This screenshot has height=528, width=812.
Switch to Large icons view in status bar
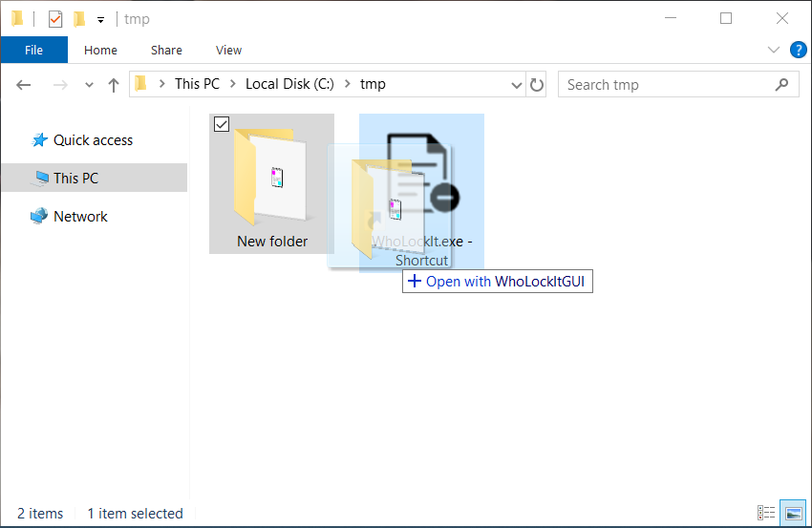pyautogui.click(x=793, y=513)
